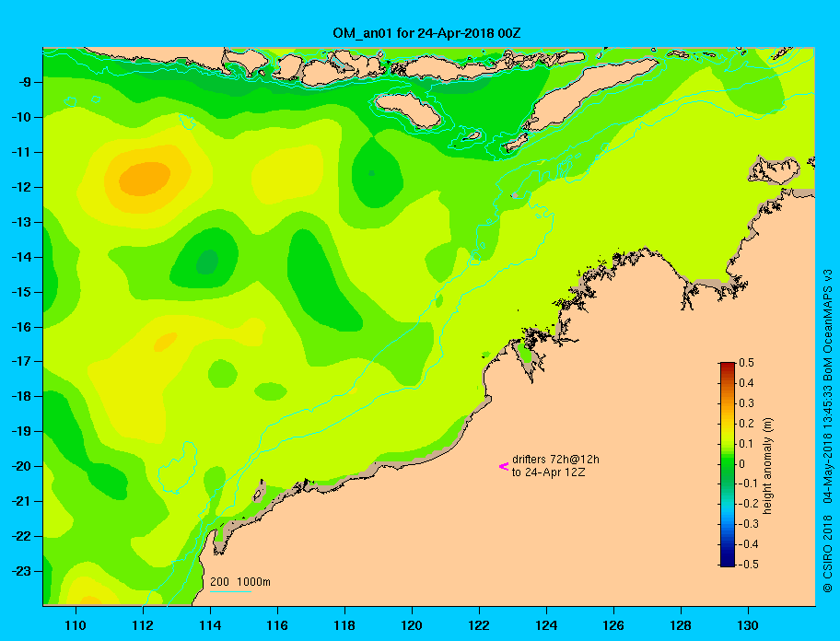Click the chart title 'OM_an01 for 24-Apr-2018 00Z'
840x641 pixels.
[x=426, y=33]
